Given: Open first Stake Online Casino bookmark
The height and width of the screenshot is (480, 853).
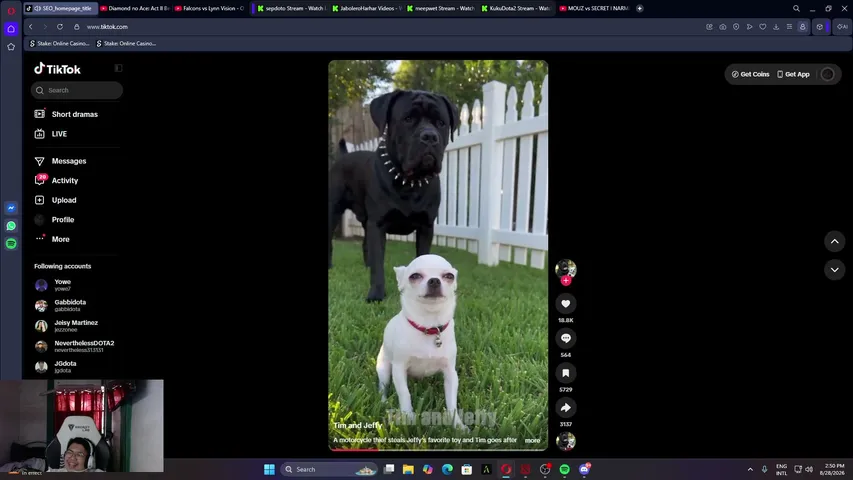Looking at the screenshot, I should pos(59,44).
